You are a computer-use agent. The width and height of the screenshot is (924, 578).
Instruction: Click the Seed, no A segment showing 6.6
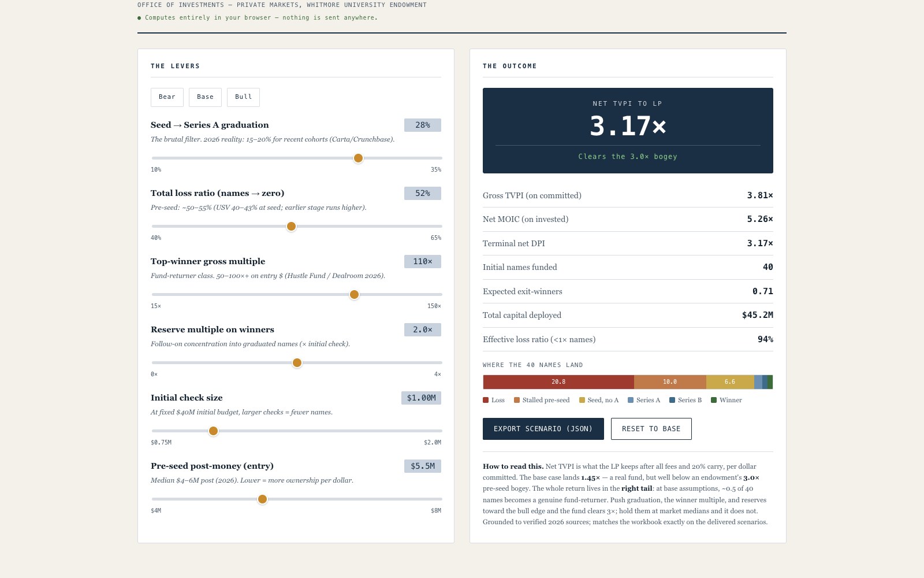tap(730, 382)
